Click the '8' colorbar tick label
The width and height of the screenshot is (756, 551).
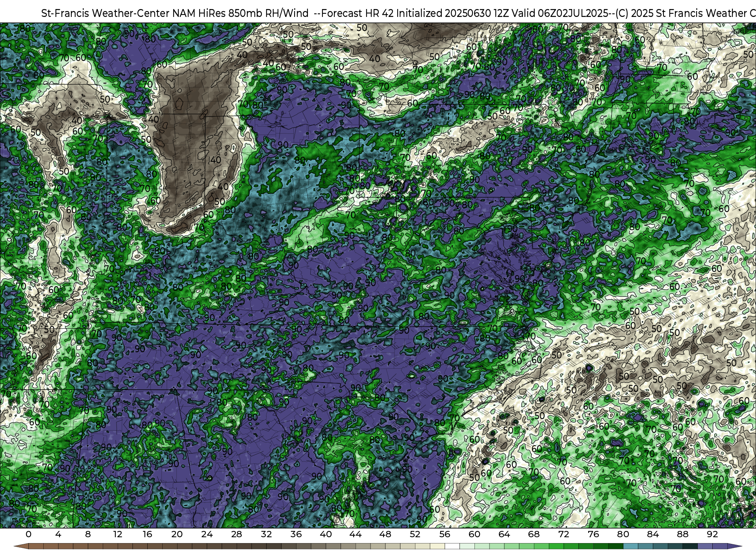click(88, 534)
